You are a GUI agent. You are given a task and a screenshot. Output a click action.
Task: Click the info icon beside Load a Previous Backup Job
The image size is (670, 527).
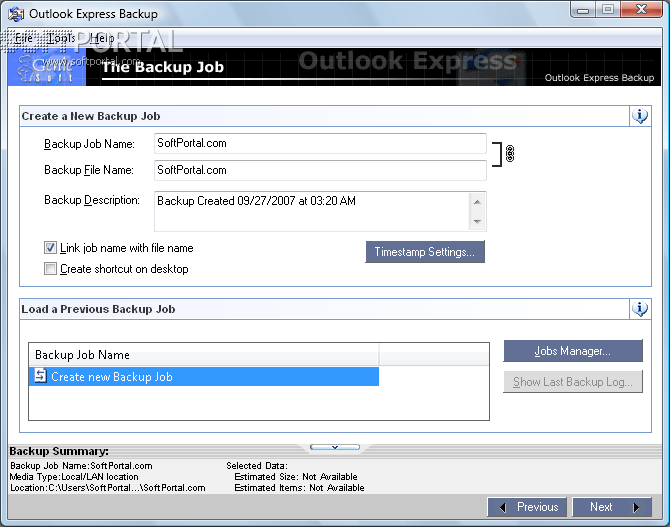[x=640, y=309]
